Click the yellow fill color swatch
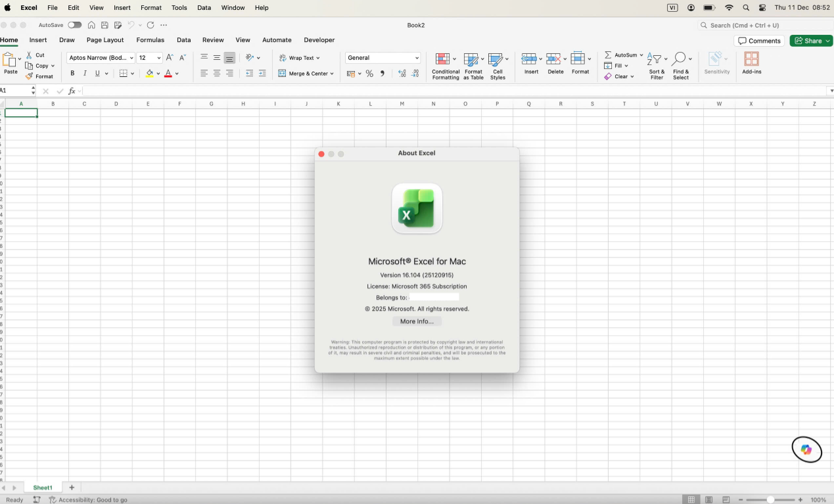The width and height of the screenshot is (834, 504). (x=150, y=74)
